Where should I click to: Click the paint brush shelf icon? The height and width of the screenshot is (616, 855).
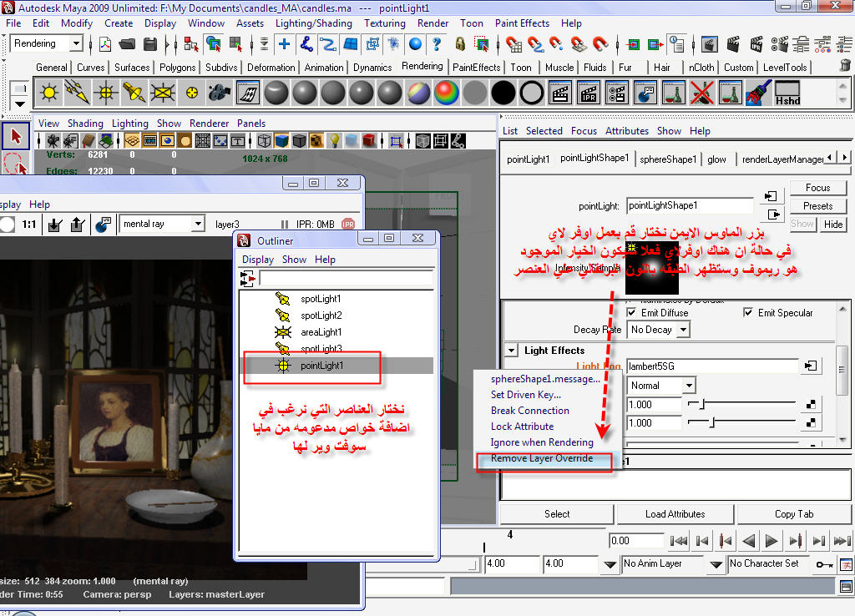(758, 92)
